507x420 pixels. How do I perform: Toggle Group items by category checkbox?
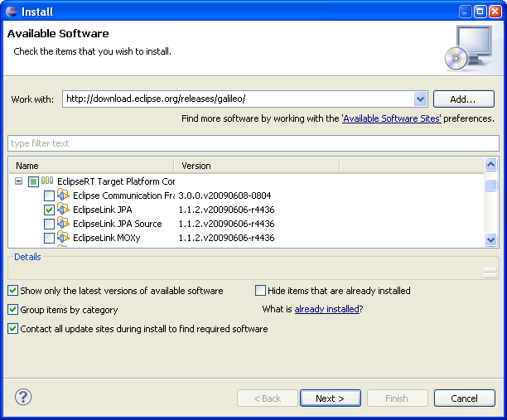pyautogui.click(x=13, y=310)
